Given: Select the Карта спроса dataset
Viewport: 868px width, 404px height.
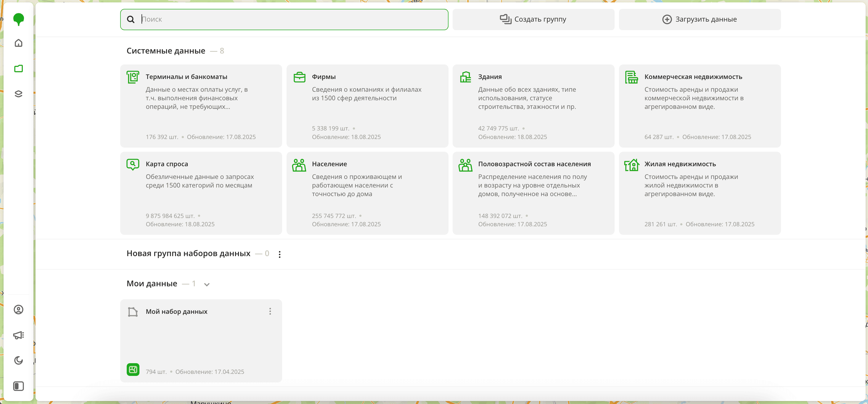Looking at the screenshot, I should point(201,193).
